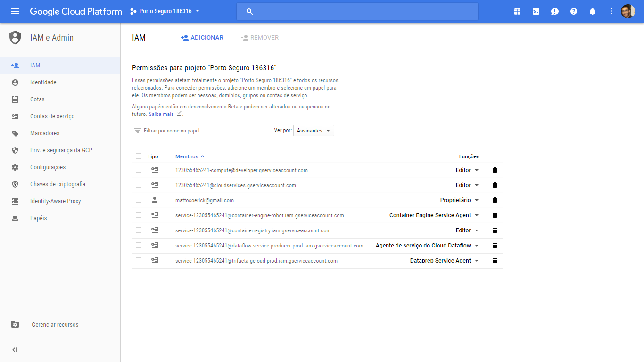Delete the containerregistry member
The image size is (644, 362).
coord(495,230)
